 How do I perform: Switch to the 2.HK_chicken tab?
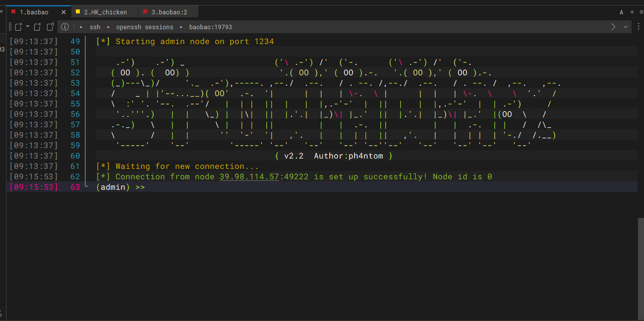click(x=105, y=12)
